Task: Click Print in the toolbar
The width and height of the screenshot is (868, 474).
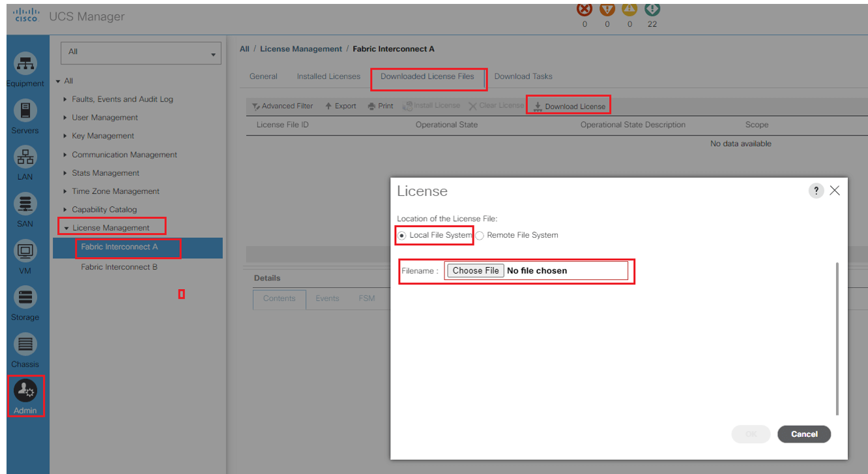Action: [x=381, y=106]
